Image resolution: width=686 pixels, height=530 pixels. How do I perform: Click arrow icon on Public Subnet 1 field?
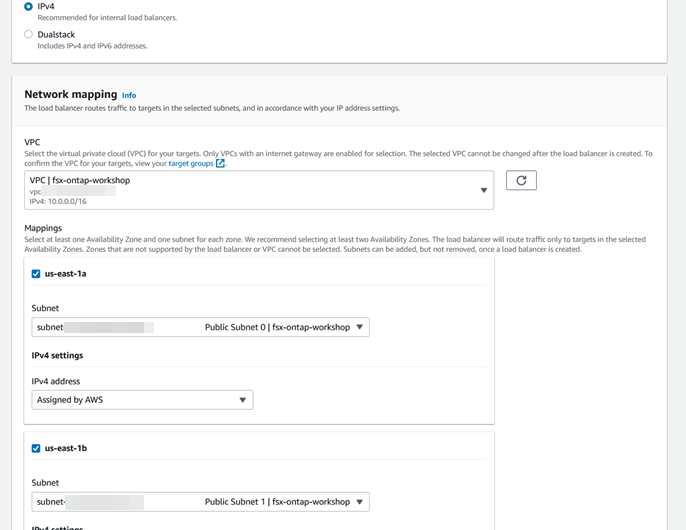(359, 502)
